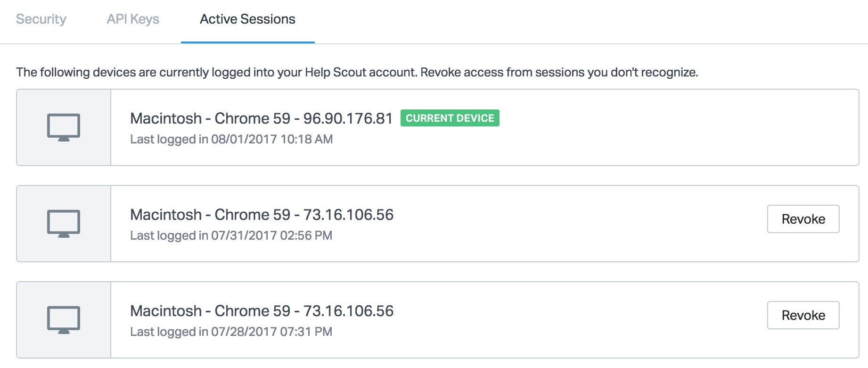
Task: Click the IP address 96.90.176.81
Action: coord(348,118)
